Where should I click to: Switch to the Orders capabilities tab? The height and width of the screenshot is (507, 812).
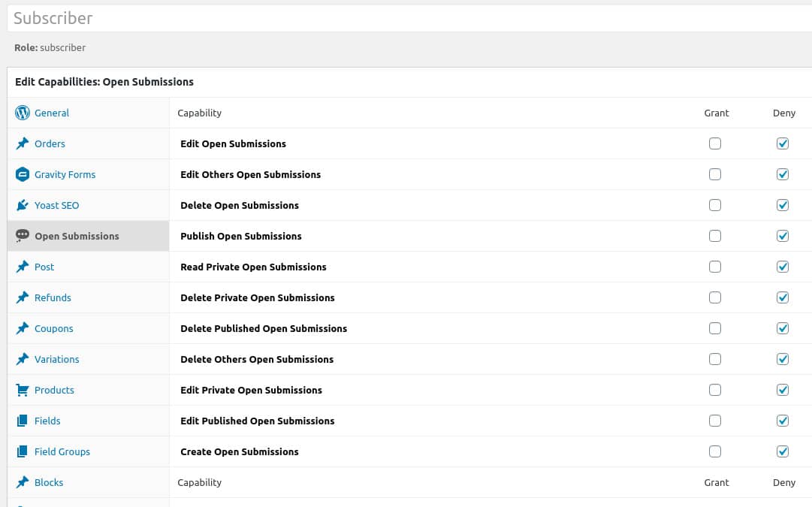[88, 143]
